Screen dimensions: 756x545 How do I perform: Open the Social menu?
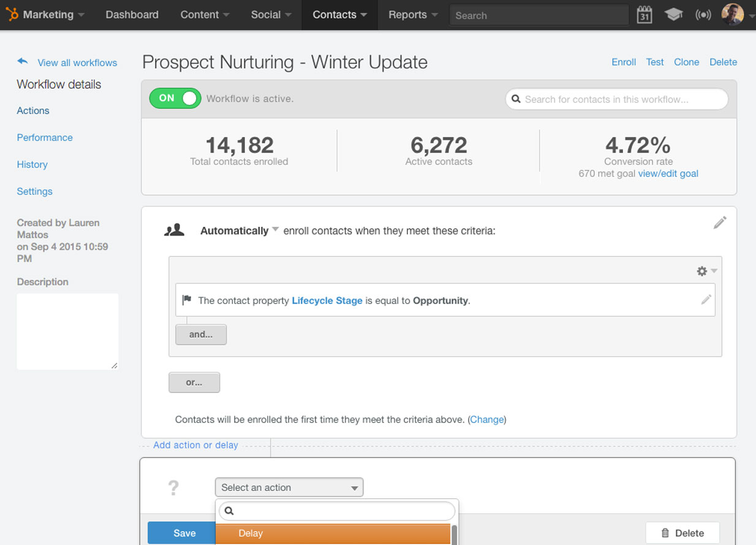[271, 15]
